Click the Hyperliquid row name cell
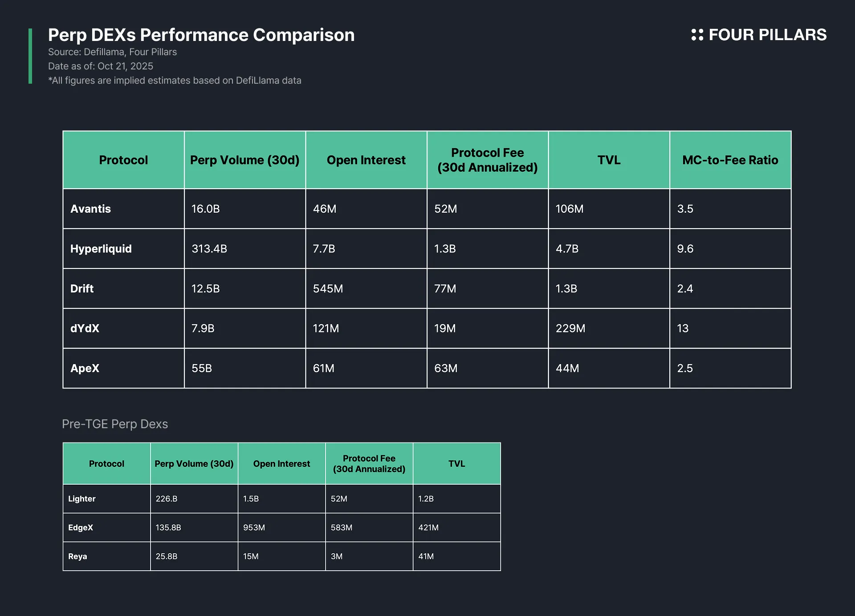Viewport: 855px width, 616px height. click(x=101, y=248)
